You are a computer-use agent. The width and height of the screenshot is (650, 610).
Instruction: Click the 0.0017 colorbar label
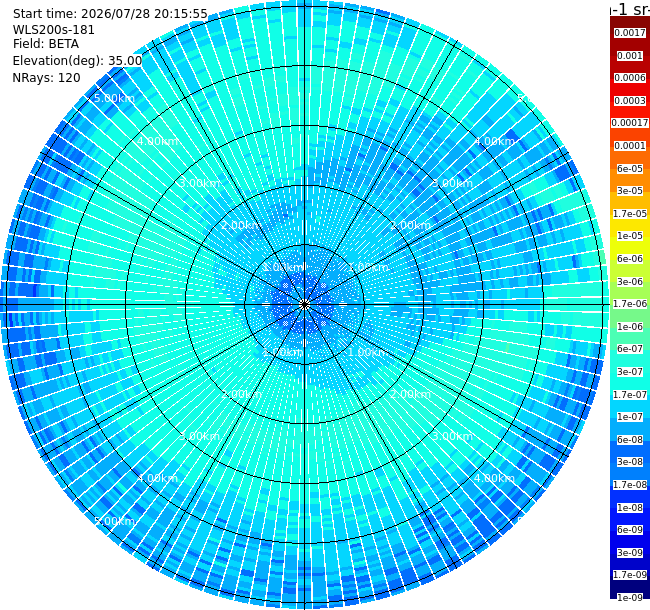(630, 33)
